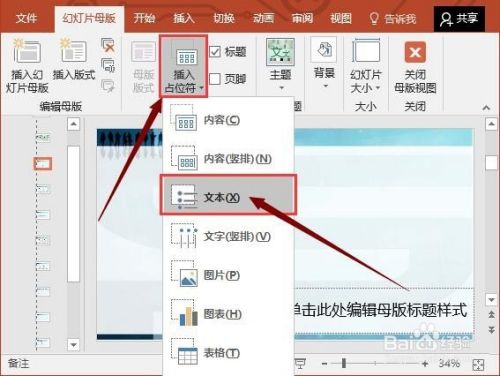Choose Text (文本) placeholder option
The width and height of the screenshot is (500, 376).
228,195
